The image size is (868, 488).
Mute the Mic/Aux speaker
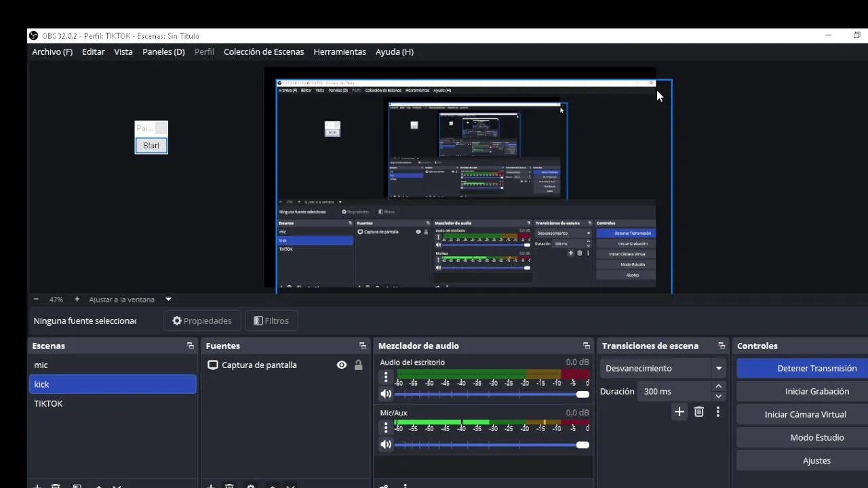point(386,445)
